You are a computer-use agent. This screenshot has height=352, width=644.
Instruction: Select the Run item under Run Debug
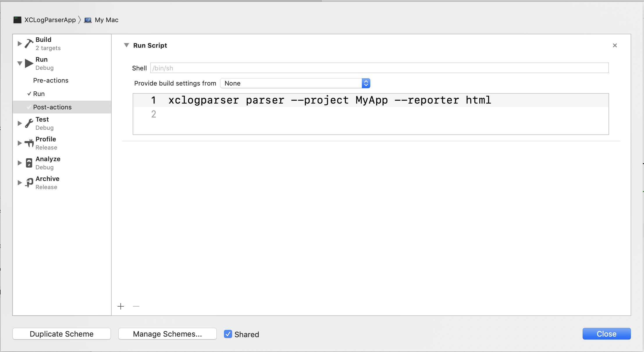[x=39, y=94]
